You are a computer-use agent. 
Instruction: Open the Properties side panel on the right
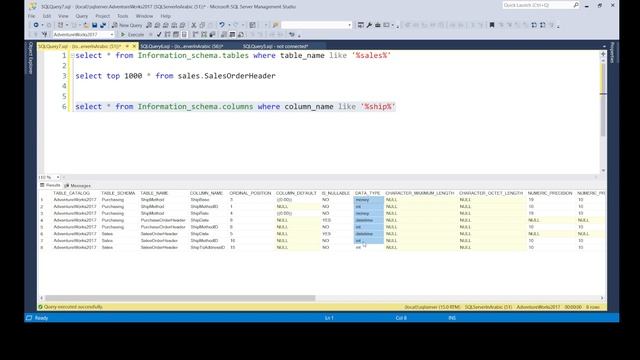coord(612,52)
